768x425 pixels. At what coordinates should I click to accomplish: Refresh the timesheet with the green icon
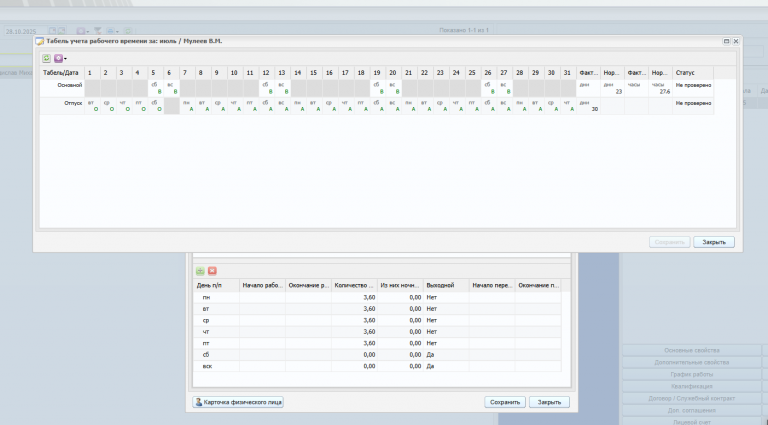point(46,58)
